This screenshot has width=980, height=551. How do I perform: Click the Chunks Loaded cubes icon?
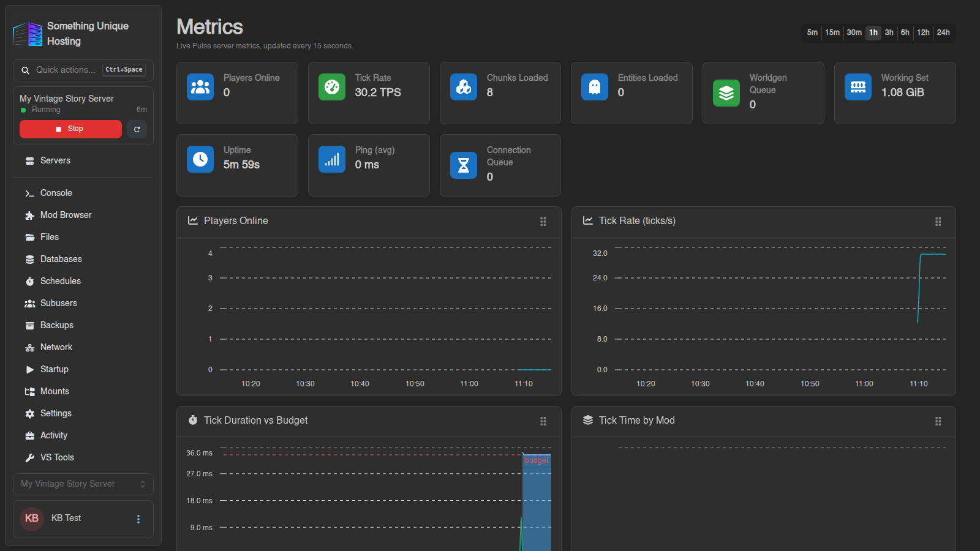click(464, 87)
